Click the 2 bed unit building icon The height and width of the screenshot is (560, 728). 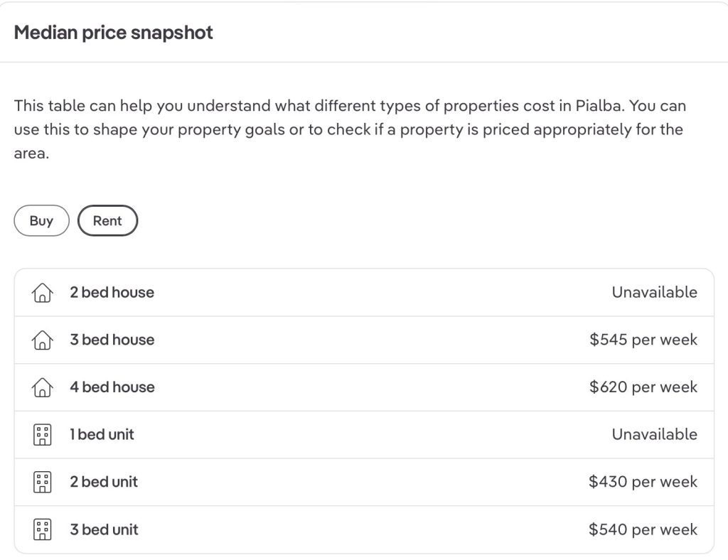point(43,482)
